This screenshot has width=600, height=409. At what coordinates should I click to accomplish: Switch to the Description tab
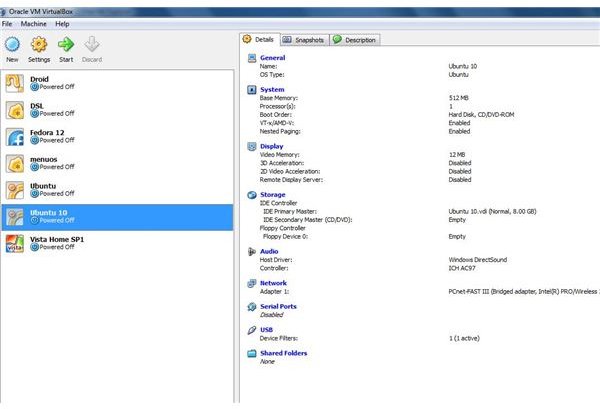(x=355, y=40)
